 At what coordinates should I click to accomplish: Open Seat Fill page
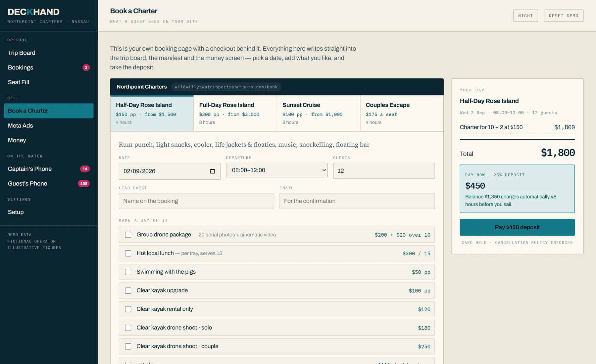click(x=49, y=82)
